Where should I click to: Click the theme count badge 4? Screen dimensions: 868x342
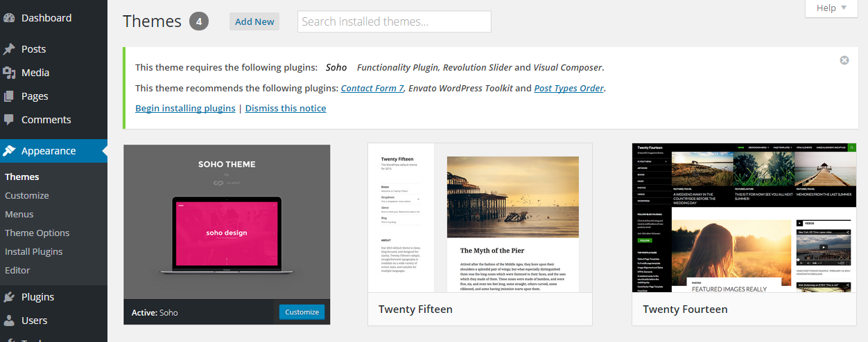pos(199,21)
